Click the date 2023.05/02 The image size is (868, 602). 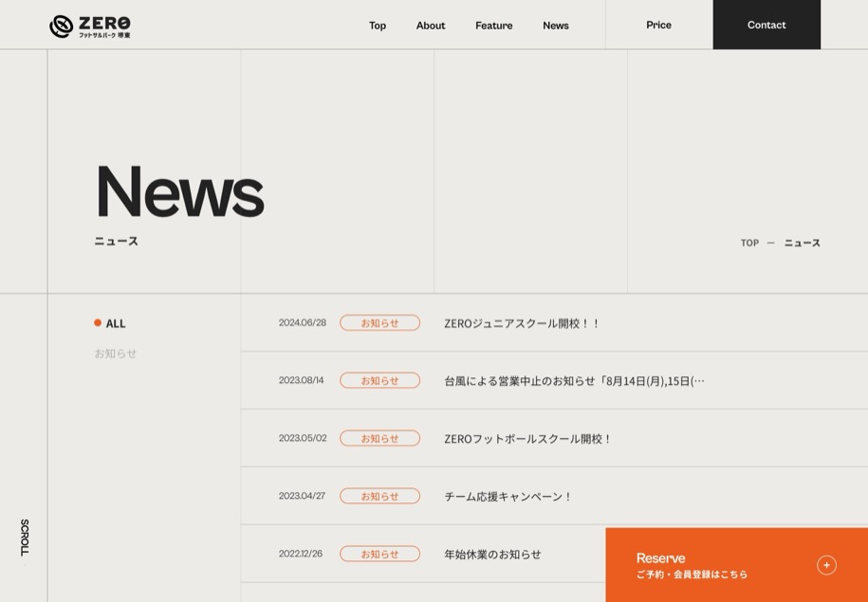(303, 438)
